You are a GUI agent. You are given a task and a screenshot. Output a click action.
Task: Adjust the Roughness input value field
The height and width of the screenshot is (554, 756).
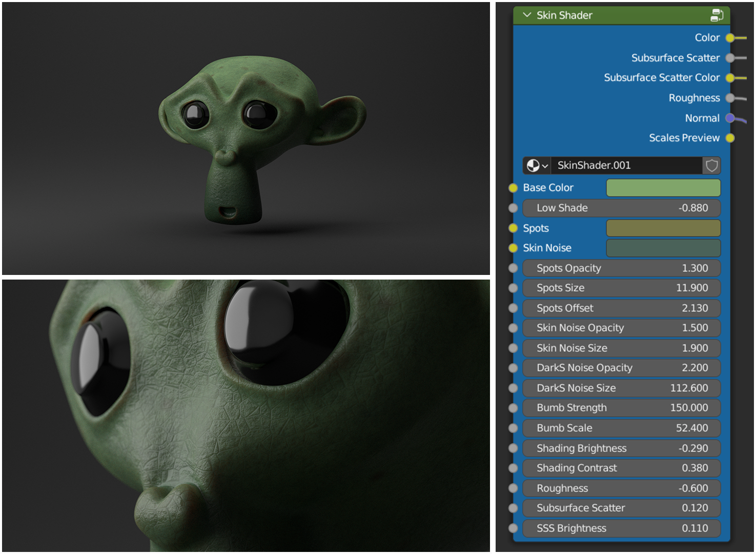click(622, 488)
